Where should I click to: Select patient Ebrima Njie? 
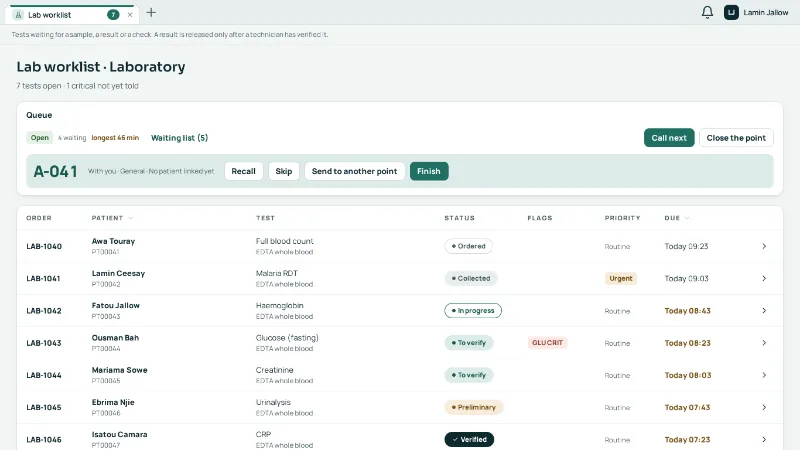[x=113, y=402]
